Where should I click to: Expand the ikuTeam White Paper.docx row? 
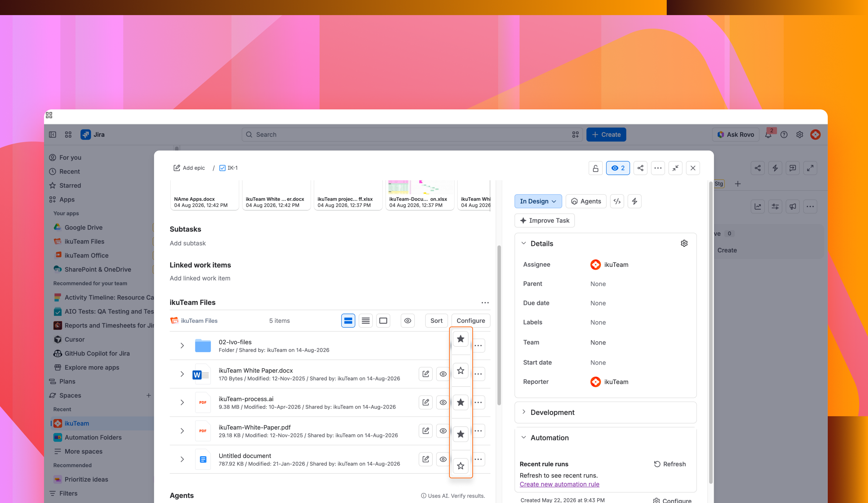[182, 374]
